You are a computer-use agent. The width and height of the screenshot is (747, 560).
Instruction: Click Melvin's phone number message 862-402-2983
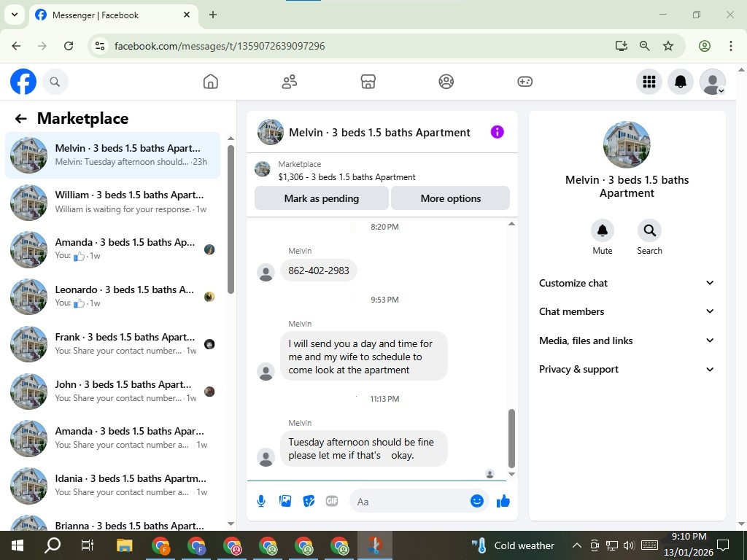tap(318, 271)
